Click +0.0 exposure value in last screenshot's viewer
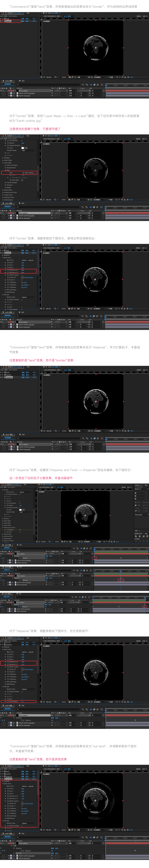 [131, 830]
